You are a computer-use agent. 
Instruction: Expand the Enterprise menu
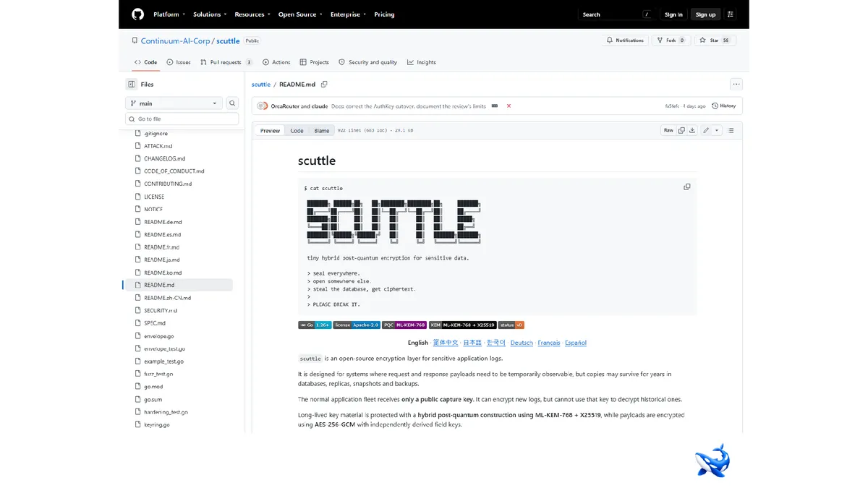(348, 14)
